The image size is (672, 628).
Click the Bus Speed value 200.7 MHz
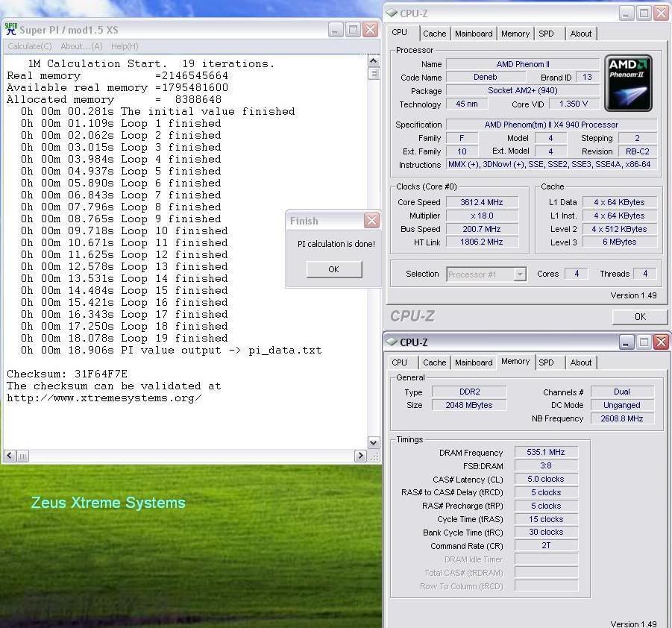coord(482,229)
